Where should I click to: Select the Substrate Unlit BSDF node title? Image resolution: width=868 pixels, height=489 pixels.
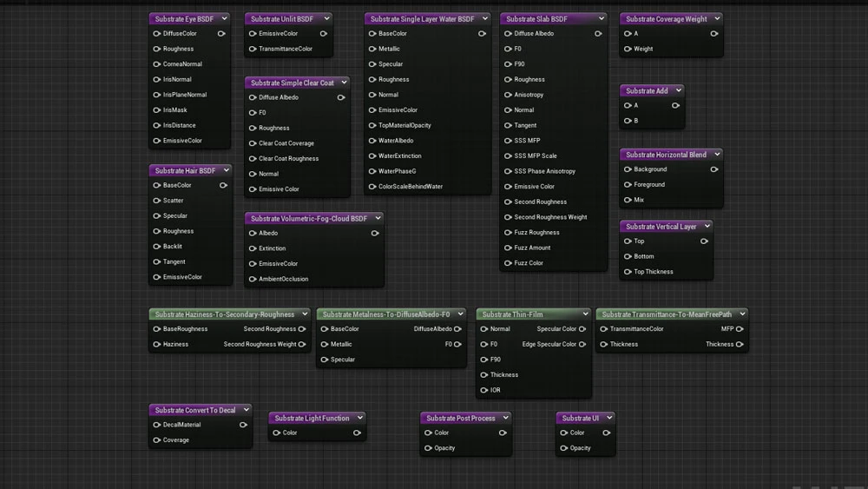[281, 18]
